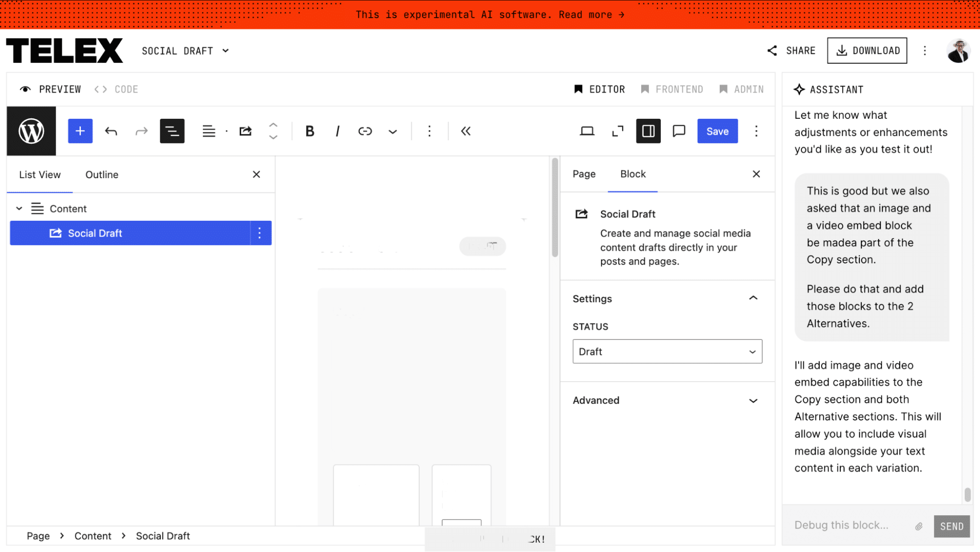The image size is (980, 552).
Task: Open the STATUS dropdown showing Draft
Action: (x=667, y=351)
